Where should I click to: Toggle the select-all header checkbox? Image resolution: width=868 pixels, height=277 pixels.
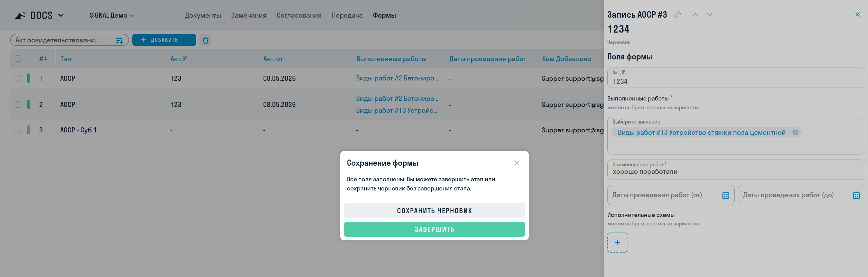click(18, 59)
